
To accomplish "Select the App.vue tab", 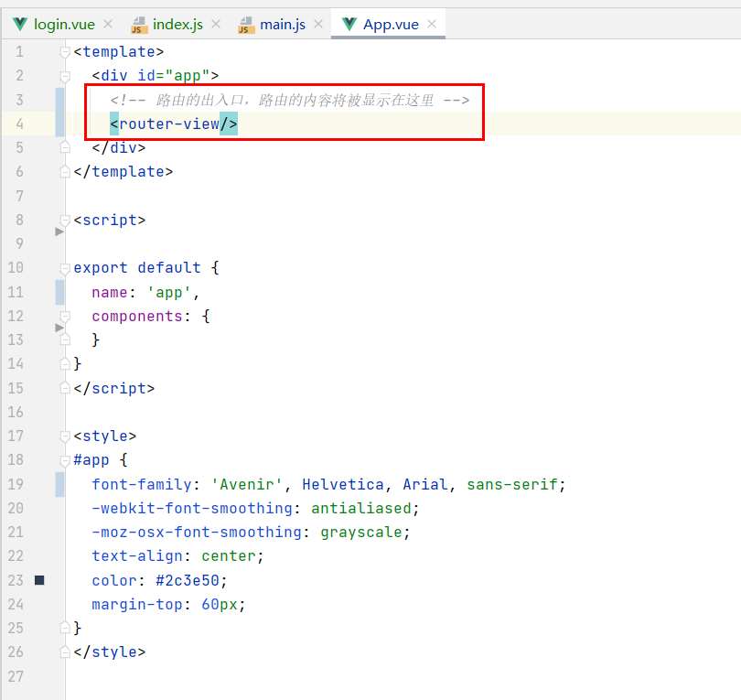I will (391, 24).
